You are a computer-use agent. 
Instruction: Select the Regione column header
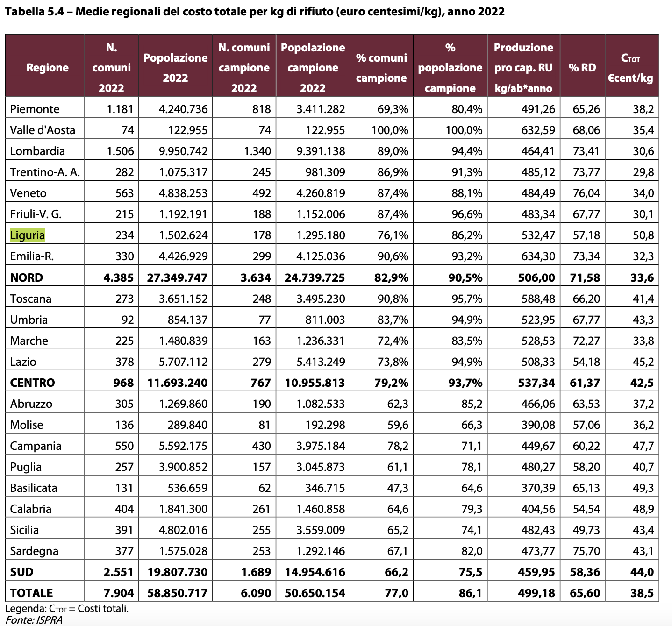pos(47,68)
